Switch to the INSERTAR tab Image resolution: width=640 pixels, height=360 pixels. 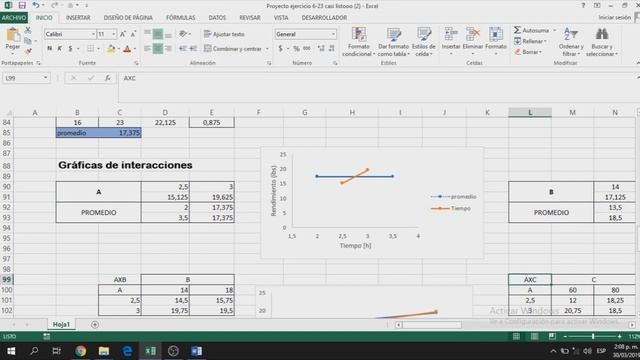[x=78, y=18]
